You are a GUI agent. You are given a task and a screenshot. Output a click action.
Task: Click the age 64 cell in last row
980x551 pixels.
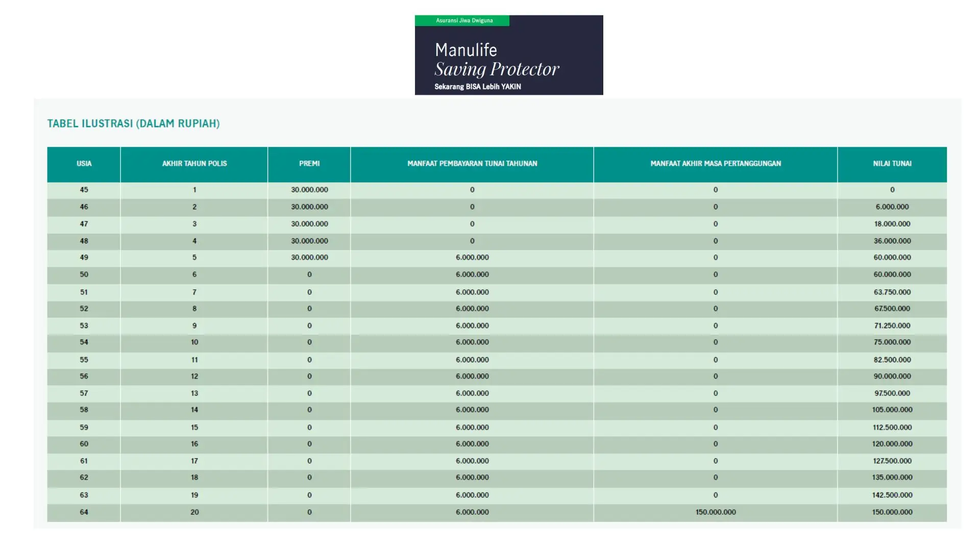[x=84, y=512]
